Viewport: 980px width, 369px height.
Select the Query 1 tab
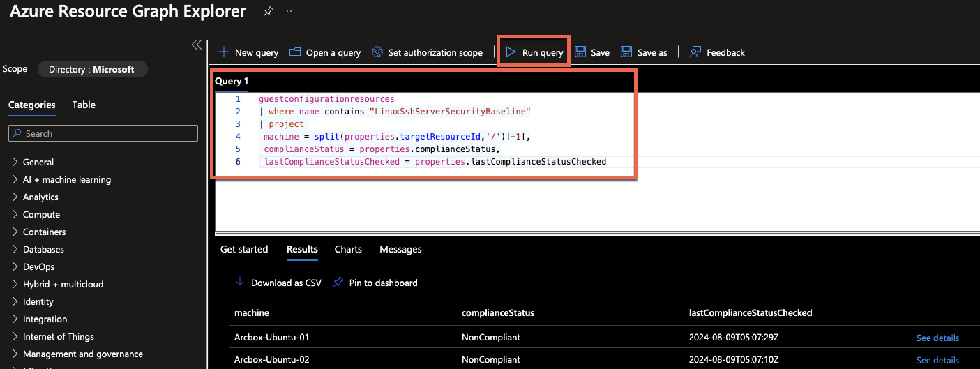232,81
